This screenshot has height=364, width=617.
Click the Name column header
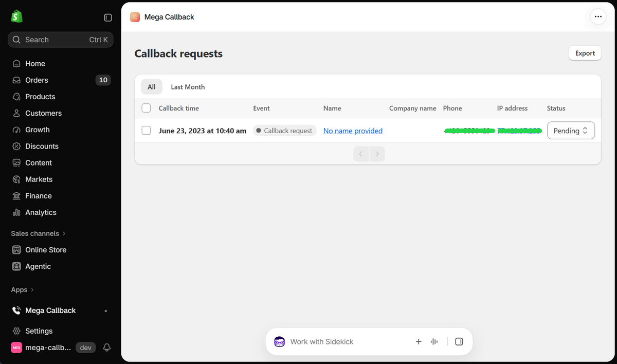tap(332, 108)
